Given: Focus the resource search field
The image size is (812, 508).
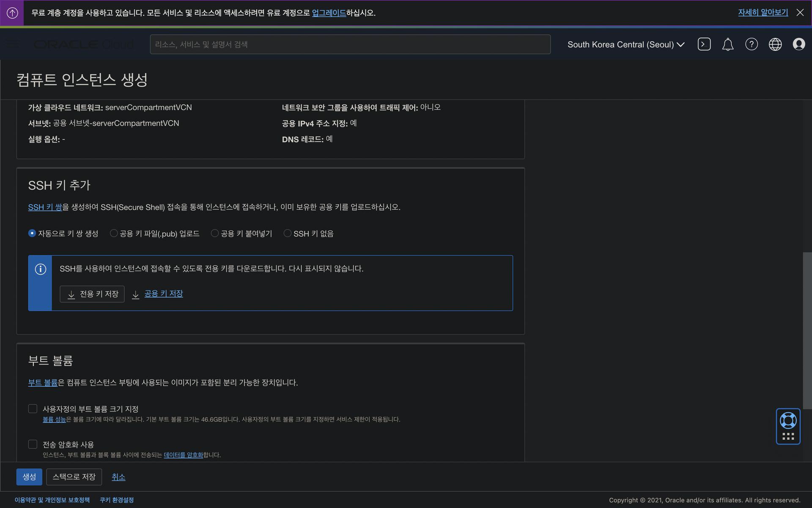Looking at the screenshot, I should 350,44.
